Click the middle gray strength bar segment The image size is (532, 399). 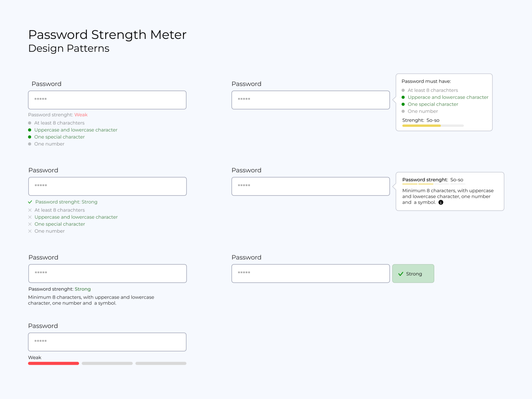(107, 363)
